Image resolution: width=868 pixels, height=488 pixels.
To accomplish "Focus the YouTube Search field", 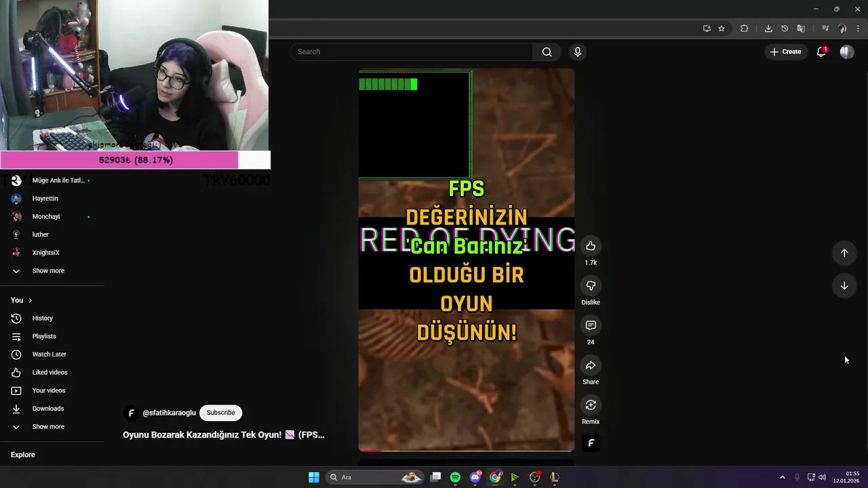I will [412, 52].
